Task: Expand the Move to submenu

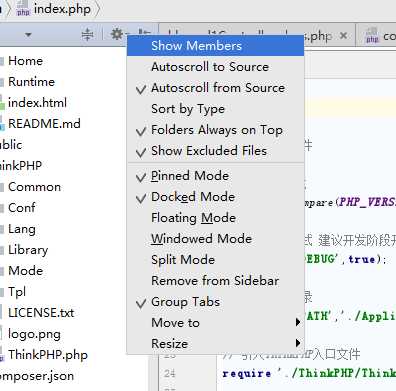Action: [x=215, y=323]
